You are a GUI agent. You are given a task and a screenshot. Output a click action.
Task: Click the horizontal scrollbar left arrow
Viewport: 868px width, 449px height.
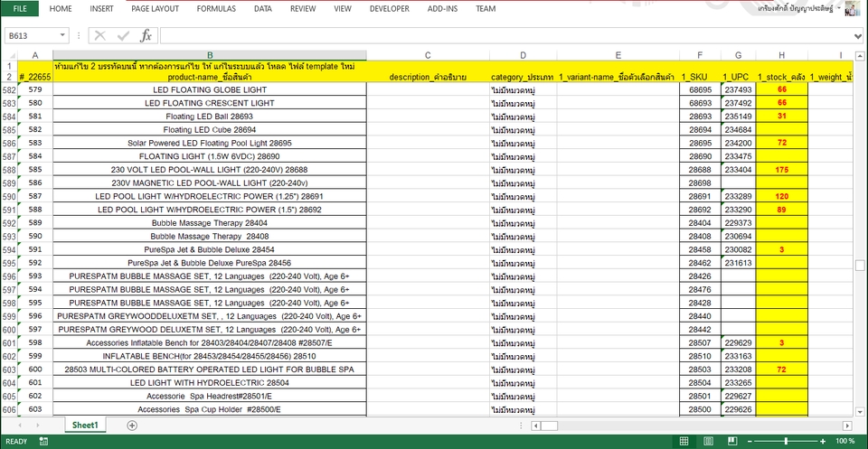click(x=536, y=426)
